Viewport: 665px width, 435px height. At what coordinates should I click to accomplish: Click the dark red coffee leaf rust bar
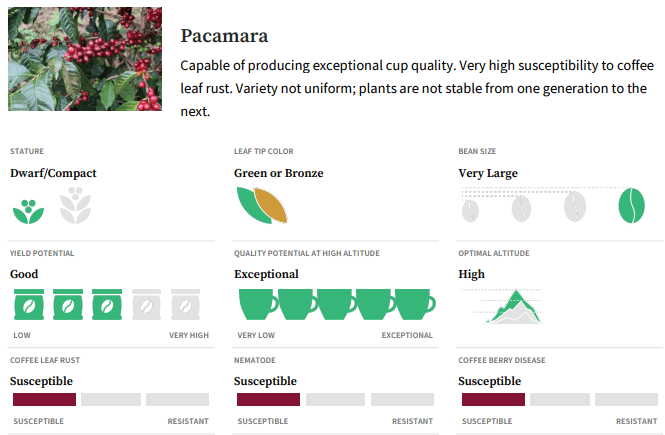[x=44, y=399]
